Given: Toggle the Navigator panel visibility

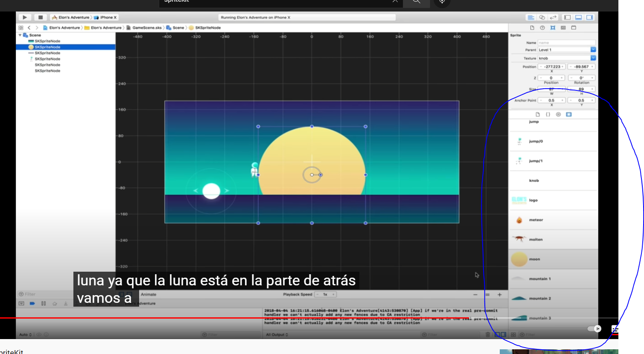Looking at the screenshot, I should click(567, 17).
